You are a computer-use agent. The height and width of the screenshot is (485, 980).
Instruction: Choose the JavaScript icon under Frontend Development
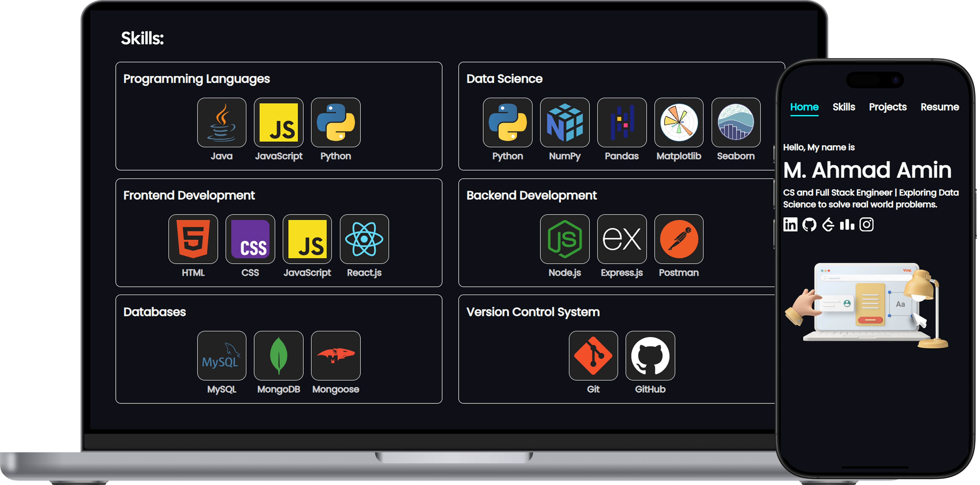point(307,239)
